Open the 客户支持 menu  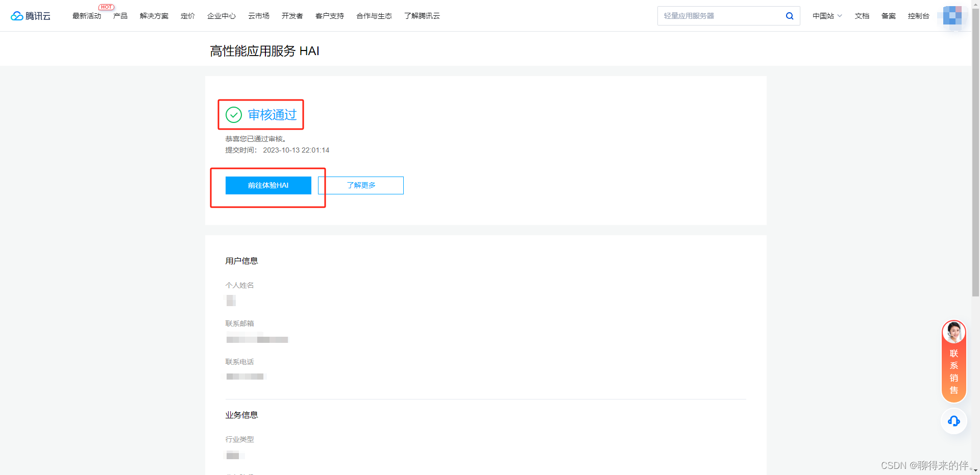(x=330, y=16)
